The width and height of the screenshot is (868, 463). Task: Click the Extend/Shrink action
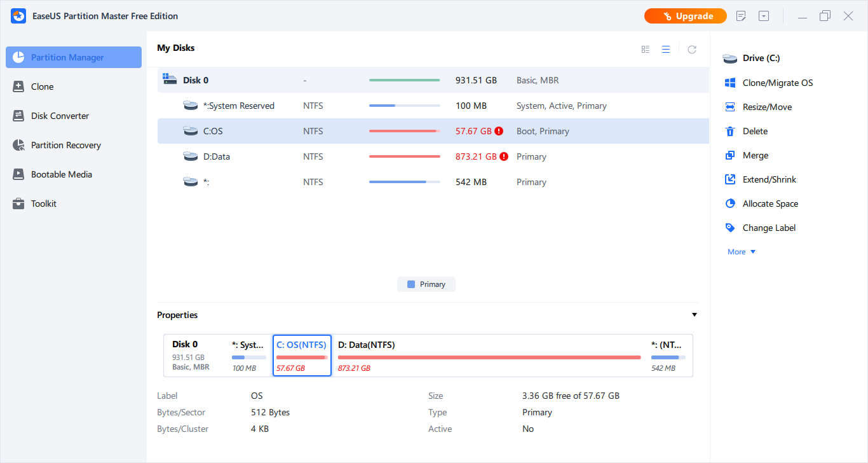tap(770, 179)
